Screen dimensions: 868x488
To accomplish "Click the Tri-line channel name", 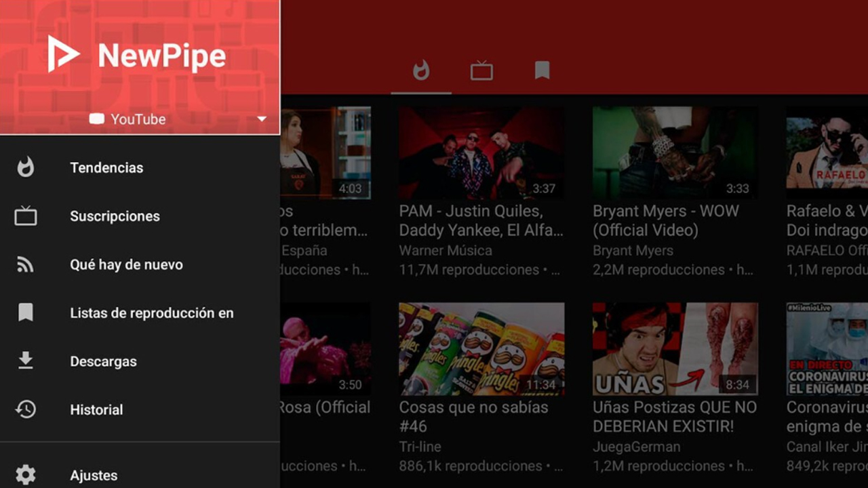I will pyautogui.click(x=420, y=447).
